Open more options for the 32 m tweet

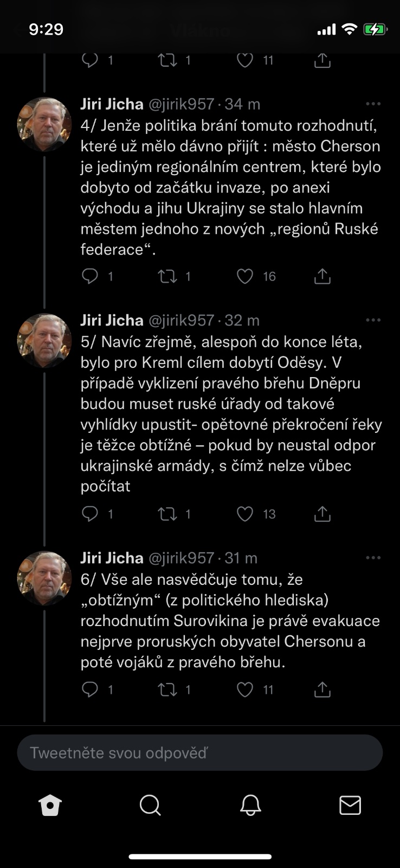coord(373,320)
